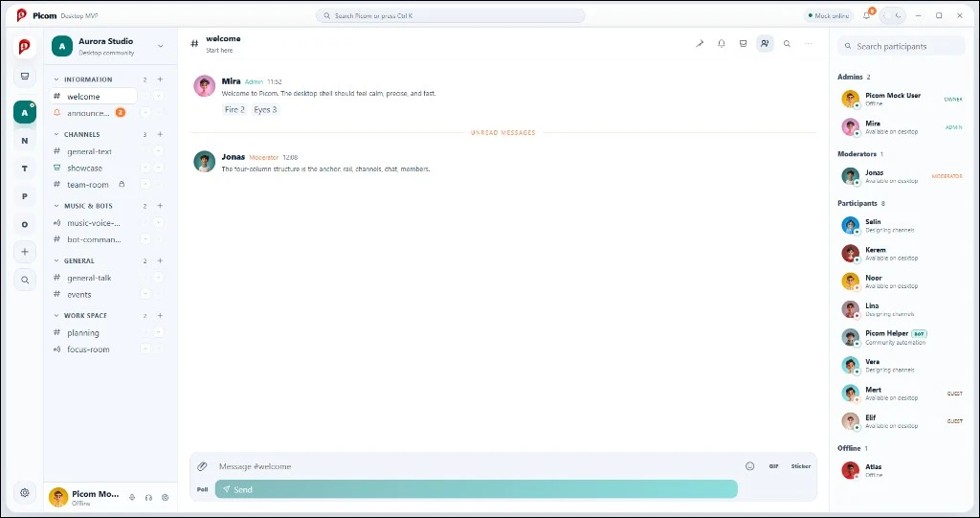Select Selin in the participants list
Image resolution: width=980 pixels, height=518 pixels.
click(902, 225)
